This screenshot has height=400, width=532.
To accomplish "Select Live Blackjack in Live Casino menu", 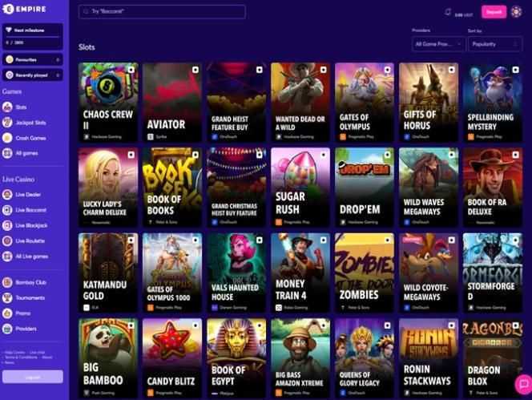I will tap(31, 225).
